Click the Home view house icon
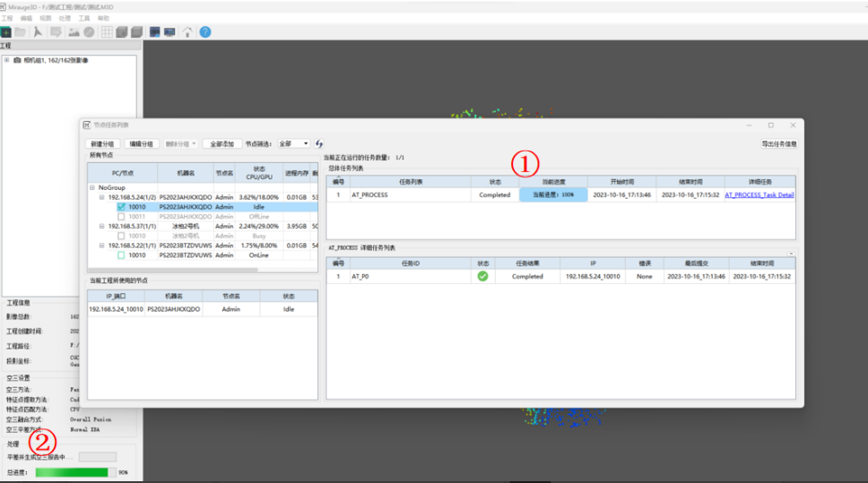The width and height of the screenshot is (868, 483). coord(187,32)
